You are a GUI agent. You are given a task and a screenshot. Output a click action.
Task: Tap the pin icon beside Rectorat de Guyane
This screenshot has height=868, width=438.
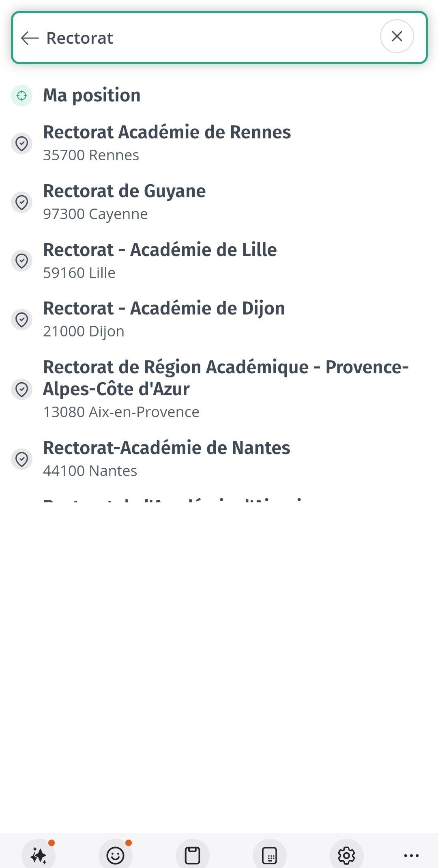click(x=21, y=202)
